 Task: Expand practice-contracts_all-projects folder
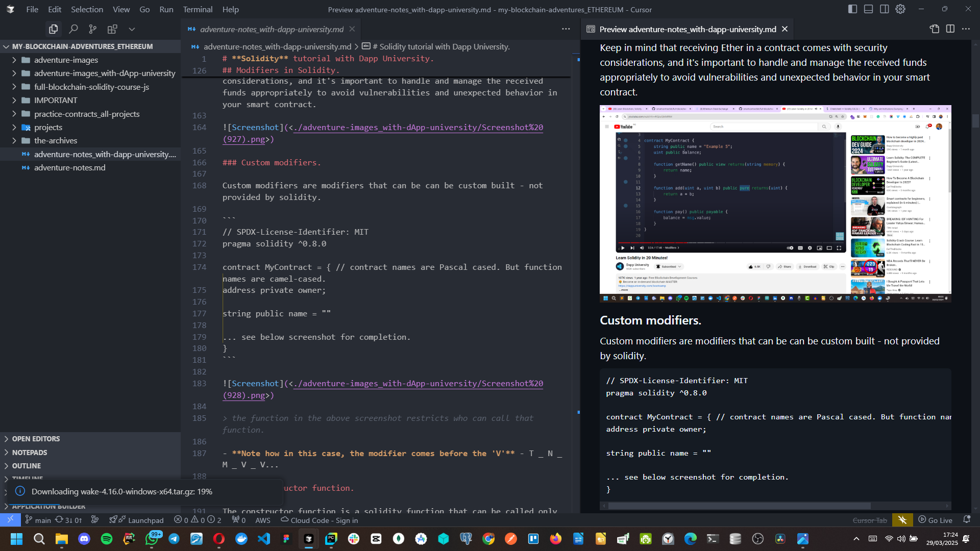(90, 114)
